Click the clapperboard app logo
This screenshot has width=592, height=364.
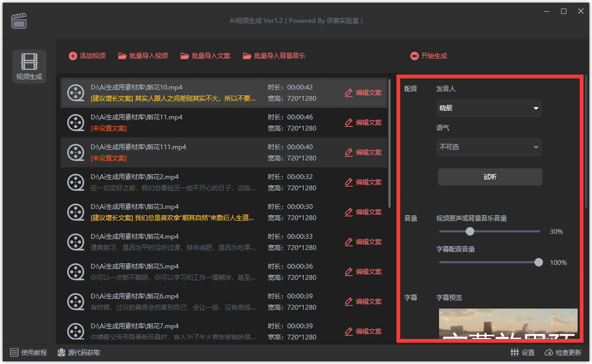(x=19, y=20)
